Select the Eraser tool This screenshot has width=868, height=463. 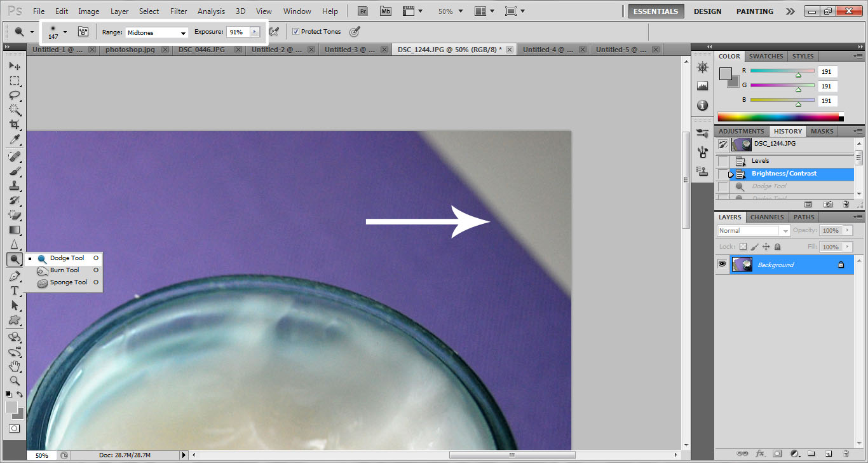[14, 216]
